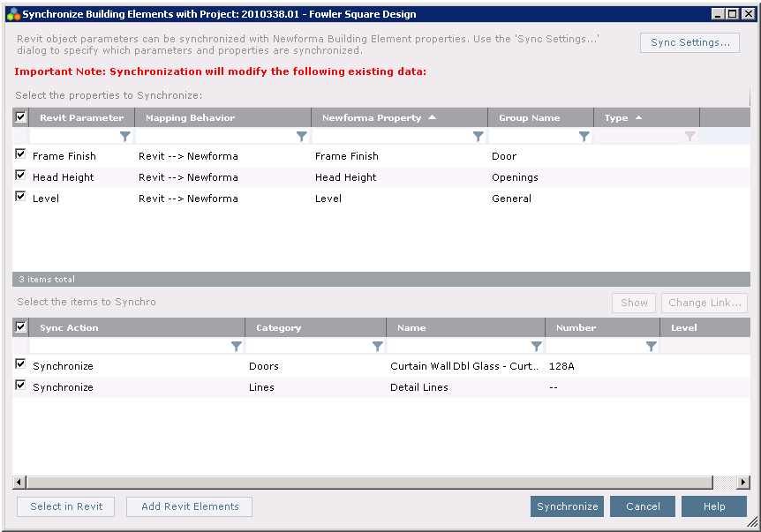This screenshot has height=532, width=761.
Task: Sort by the Category column header
Action: click(x=316, y=328)
